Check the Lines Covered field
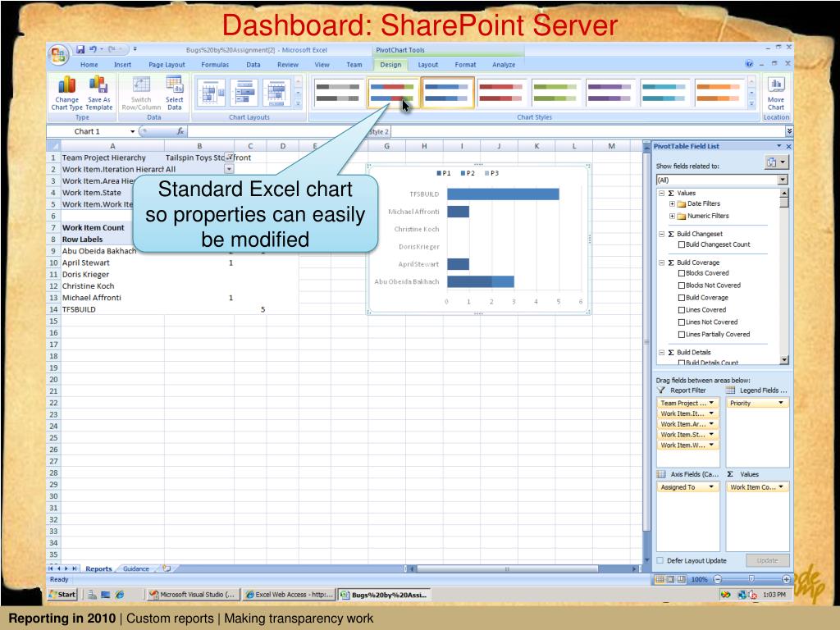Screen dimensions: 840x630 (x=682, y=309)
